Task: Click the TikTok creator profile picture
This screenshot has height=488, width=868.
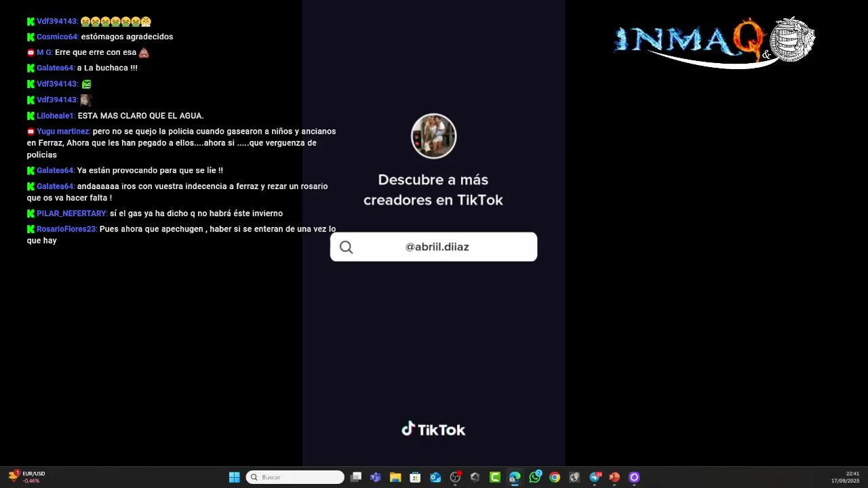Action: click(434, 136)
